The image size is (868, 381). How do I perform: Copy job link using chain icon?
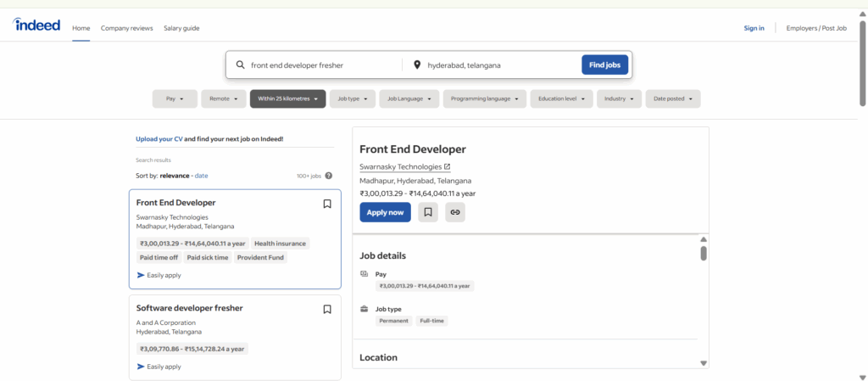tap(455, 212)
